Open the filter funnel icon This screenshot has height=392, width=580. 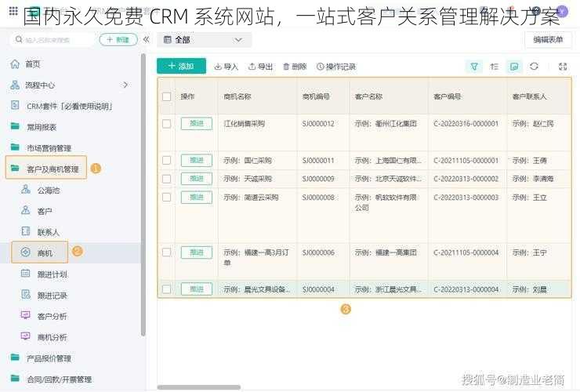(474, 67)
